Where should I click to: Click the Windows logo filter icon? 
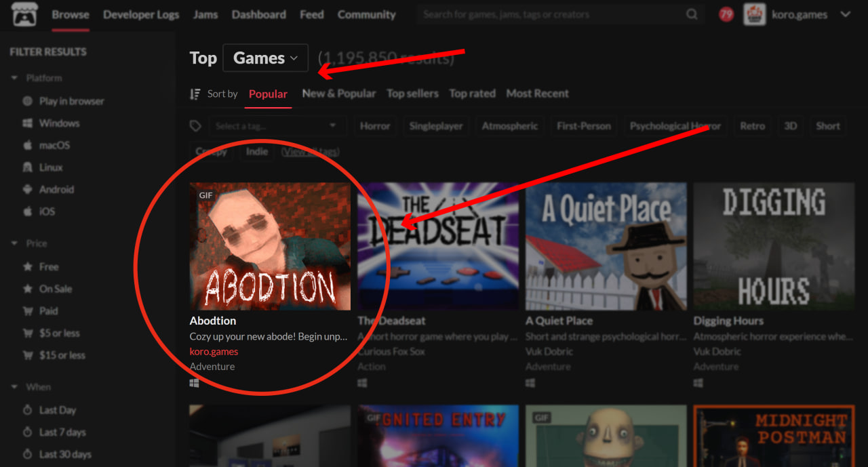click(28, 123)
